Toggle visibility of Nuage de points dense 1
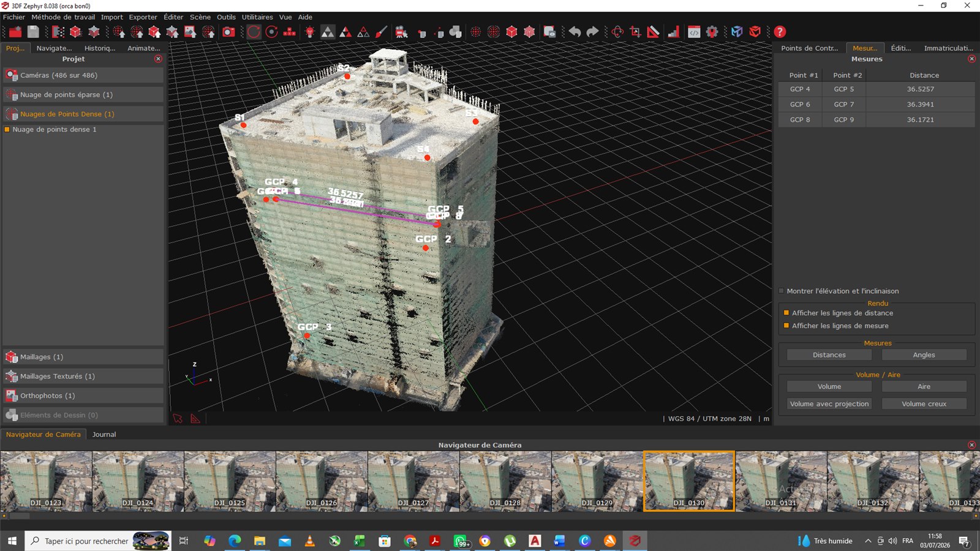Image resolution: width=980 pixels, height=551 pixels. click(7, 129)
